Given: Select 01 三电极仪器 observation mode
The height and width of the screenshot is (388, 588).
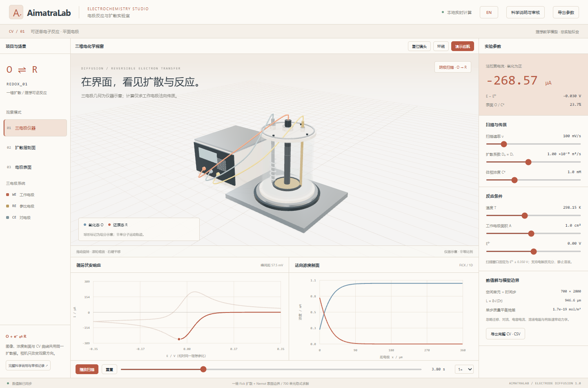Looking at the screenshot, I should click(x=35, y=128).
